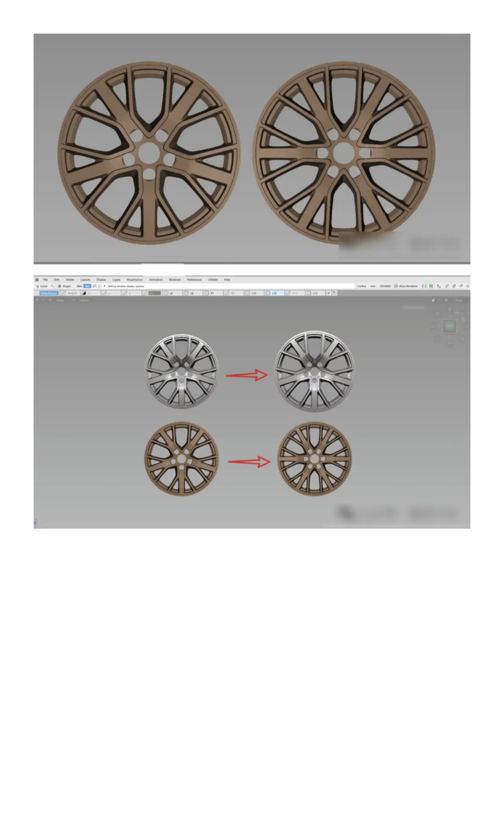
Task: Select the highlighted L10 layer
Action: point(274,293)
